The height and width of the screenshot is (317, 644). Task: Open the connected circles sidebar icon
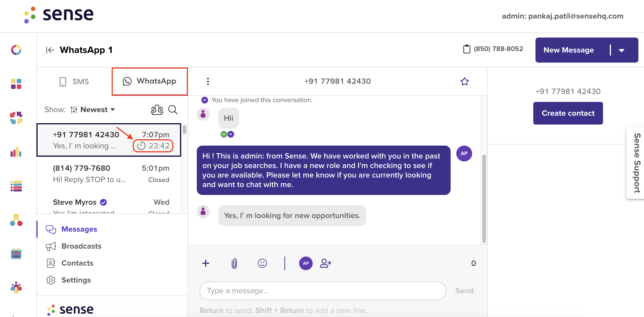pyautogui.click(x=16, y=220)
